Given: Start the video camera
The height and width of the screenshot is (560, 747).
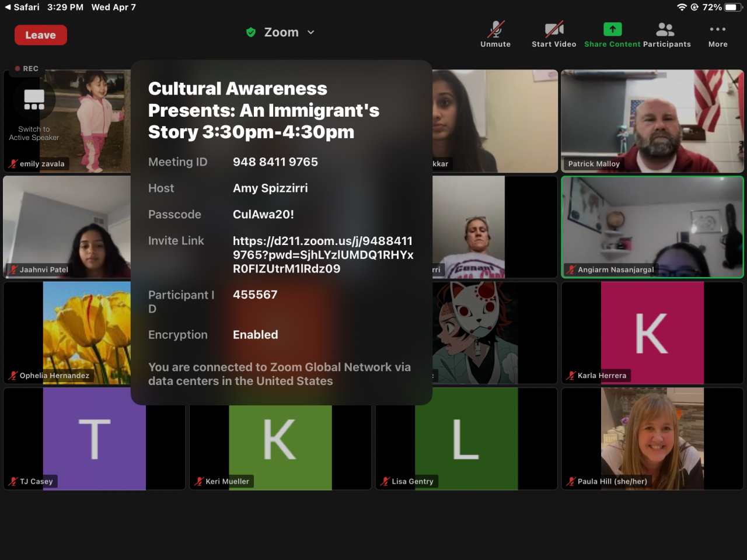Looking at the screenshot, I should [x=554, y=35].
